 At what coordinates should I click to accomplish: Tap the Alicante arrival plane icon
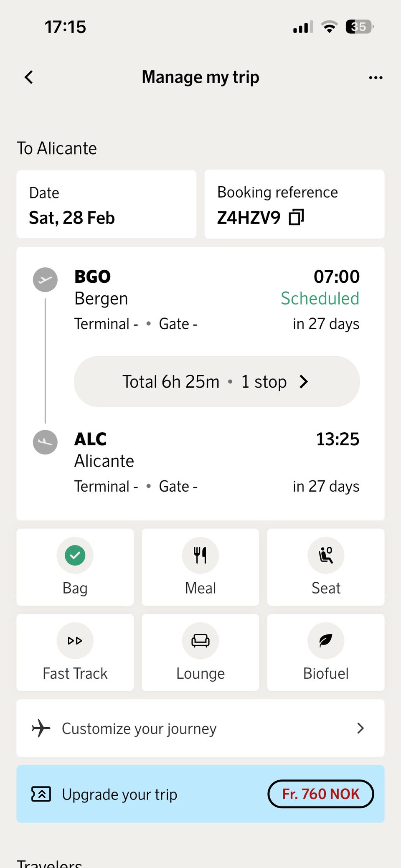45,442
